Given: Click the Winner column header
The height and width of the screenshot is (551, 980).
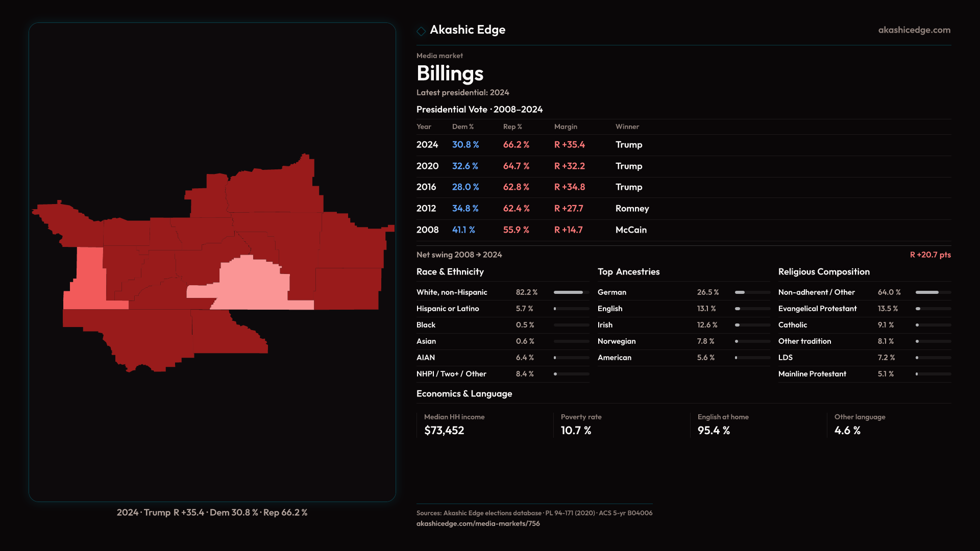Looking at the screenshot, I should click(627, 127).
